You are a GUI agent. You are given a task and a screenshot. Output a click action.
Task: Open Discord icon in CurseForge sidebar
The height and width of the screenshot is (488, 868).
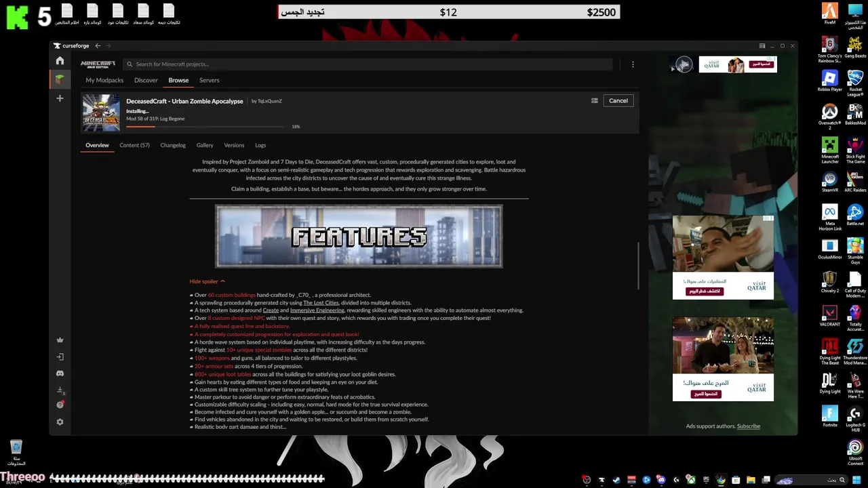pyautogui.click(x=60, y=373)
